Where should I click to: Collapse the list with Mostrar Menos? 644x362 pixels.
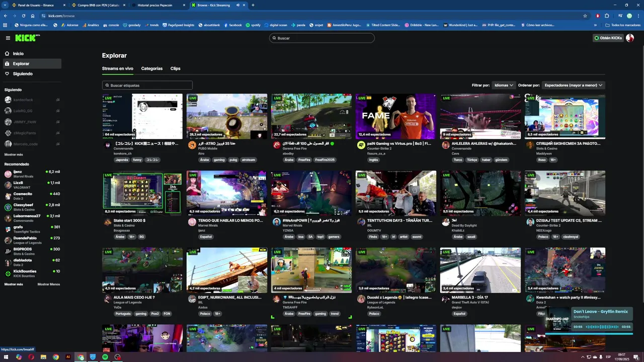[49, 285]
